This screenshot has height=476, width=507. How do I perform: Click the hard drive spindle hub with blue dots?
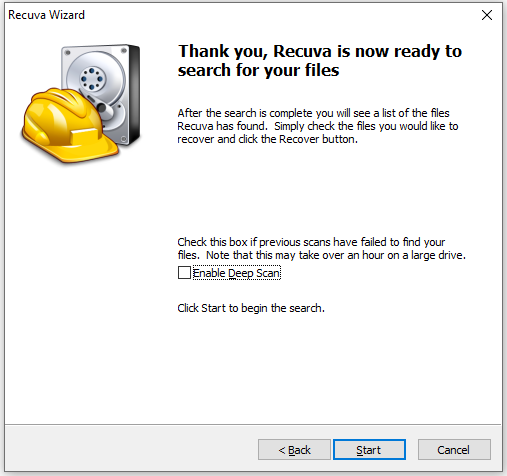click(92, 79)
